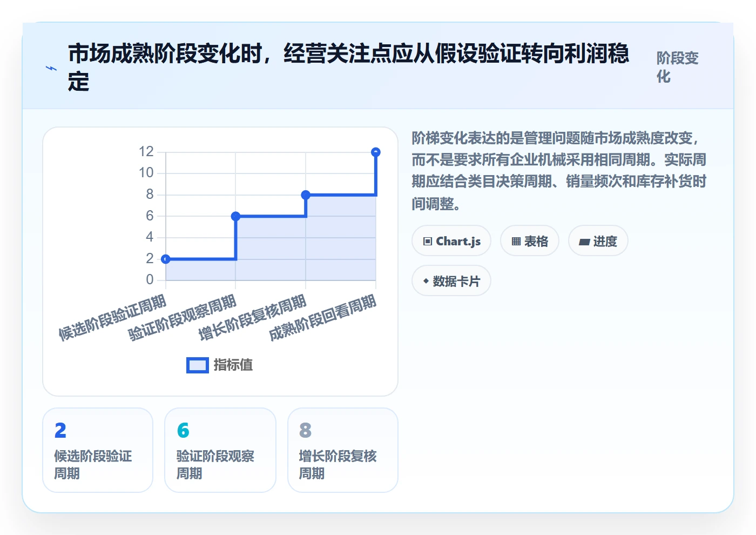This screenshot has height=535, width=756.
Task: Click the 进度 progress bar icon
Action: [584, 242]
